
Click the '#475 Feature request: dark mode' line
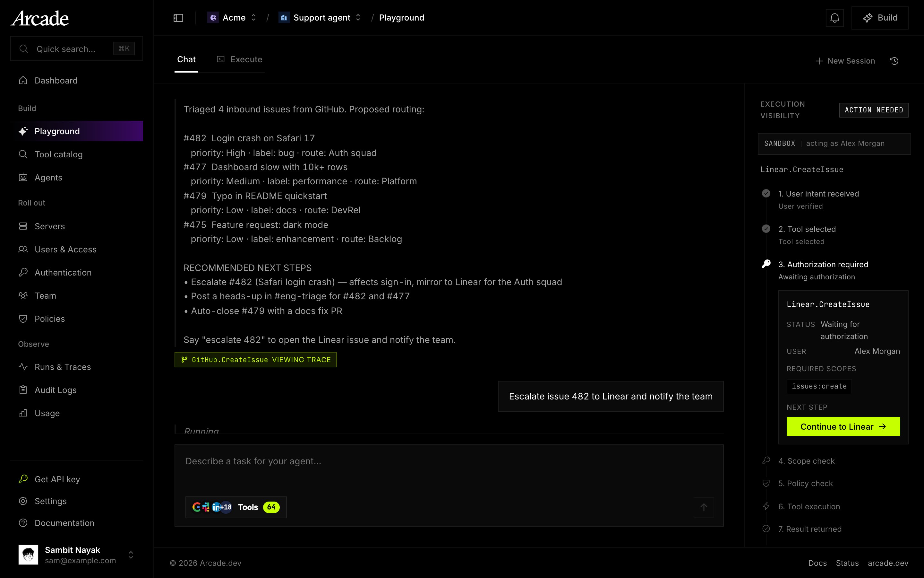[x=255, y=225]
